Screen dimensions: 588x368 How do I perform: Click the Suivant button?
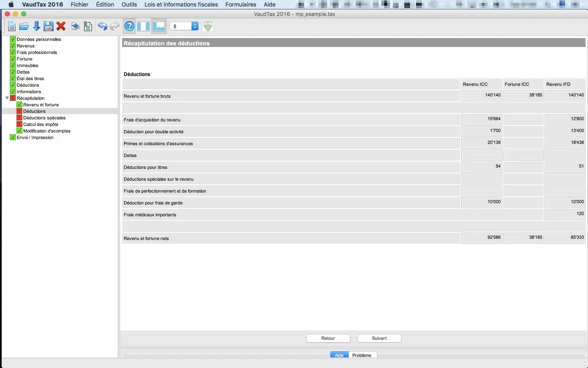[x=379, y=338]
